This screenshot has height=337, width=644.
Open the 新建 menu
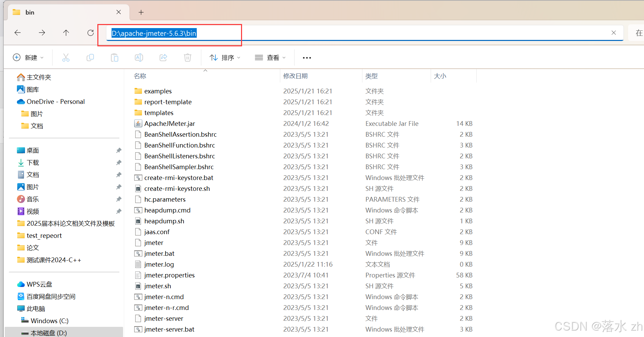[28, 58]
